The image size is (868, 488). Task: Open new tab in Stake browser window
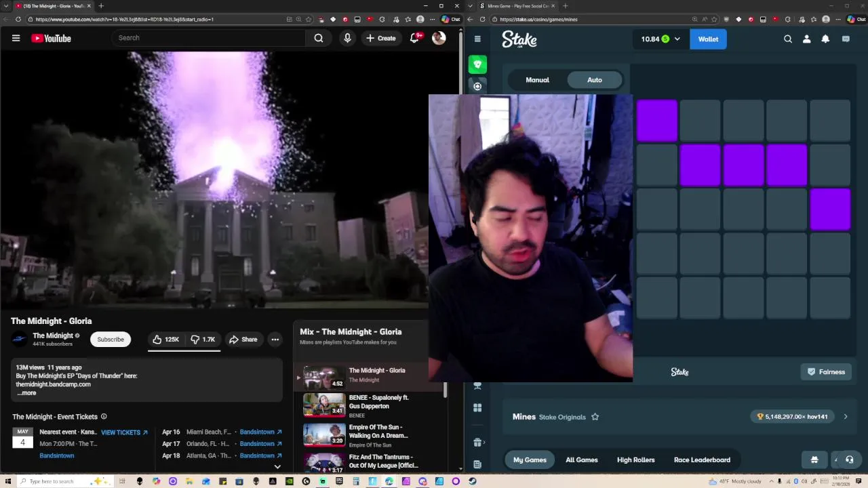pyautogui.click(x=565, y=6)
